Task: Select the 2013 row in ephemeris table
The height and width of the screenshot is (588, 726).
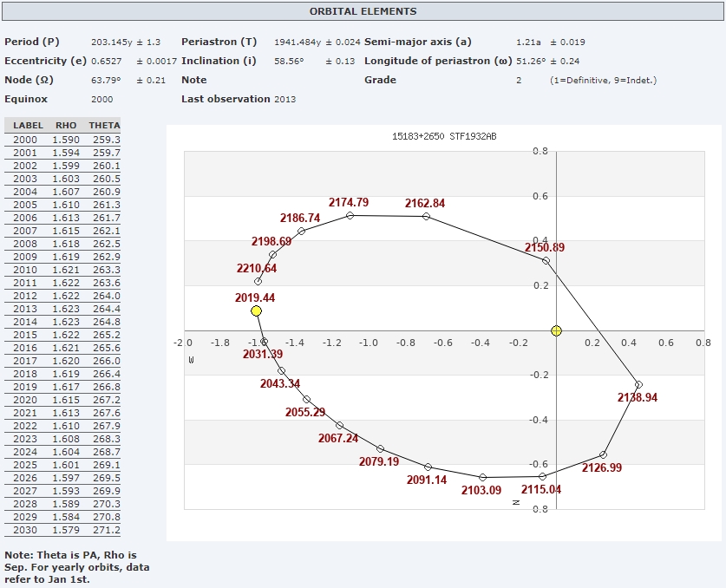Action: point(62,309)
